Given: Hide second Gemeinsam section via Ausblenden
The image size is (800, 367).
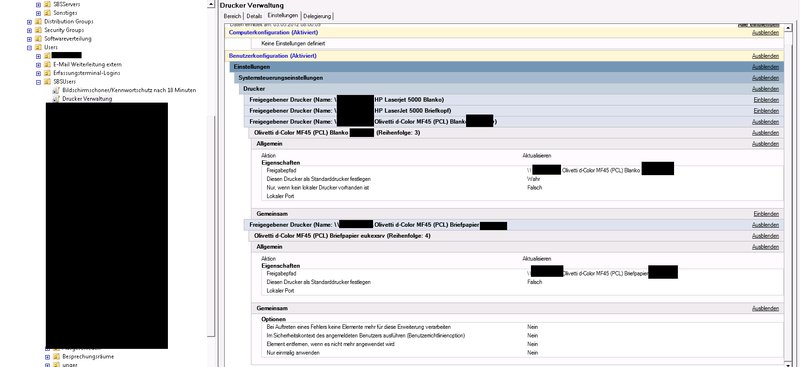Looking at the screenshot, I should click(765, 309).
